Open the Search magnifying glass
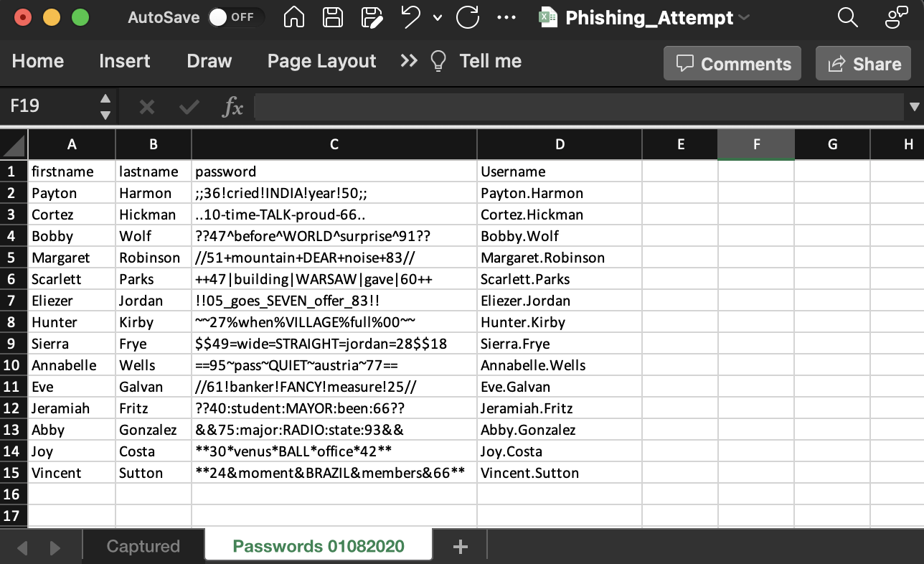924x564 pixels. [x=847, y=17]
